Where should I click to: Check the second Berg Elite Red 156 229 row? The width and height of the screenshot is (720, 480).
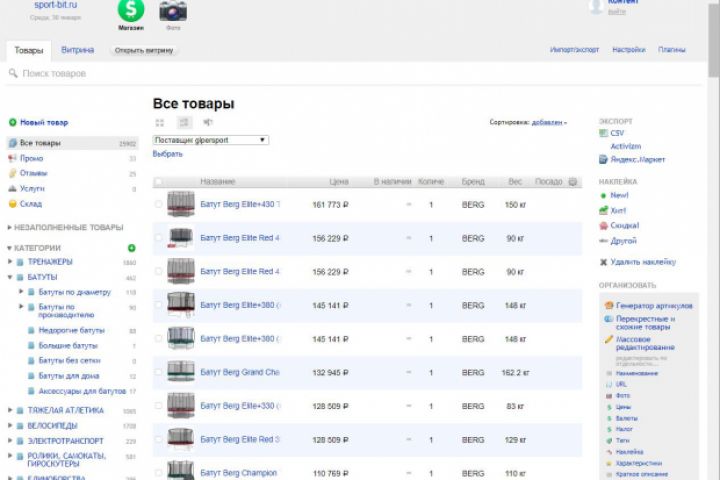[158, 271]
